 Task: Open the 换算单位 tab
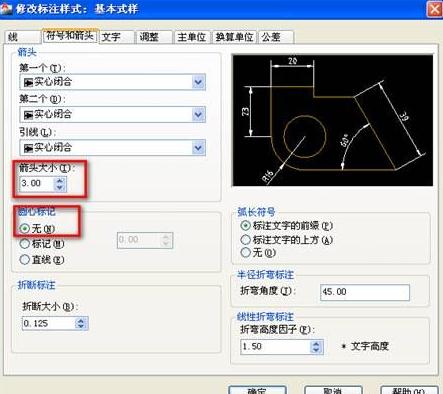click(x=234, y=37)
